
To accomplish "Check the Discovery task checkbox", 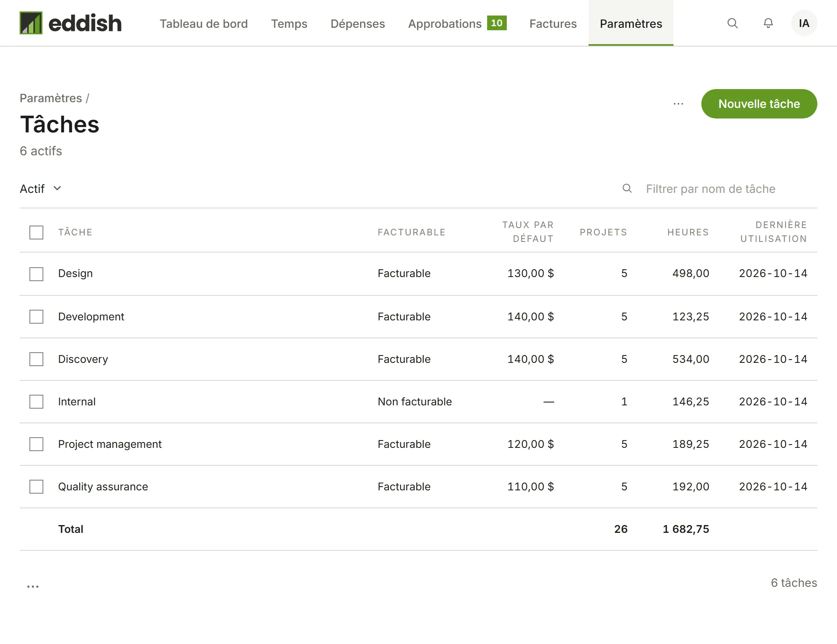I will [x=36, y=359].
